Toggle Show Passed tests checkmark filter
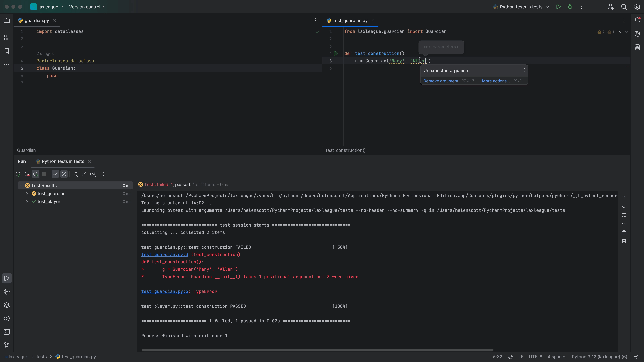Image resolution: width=644 pixels, height=362 pixels. (x=55, y=174)
